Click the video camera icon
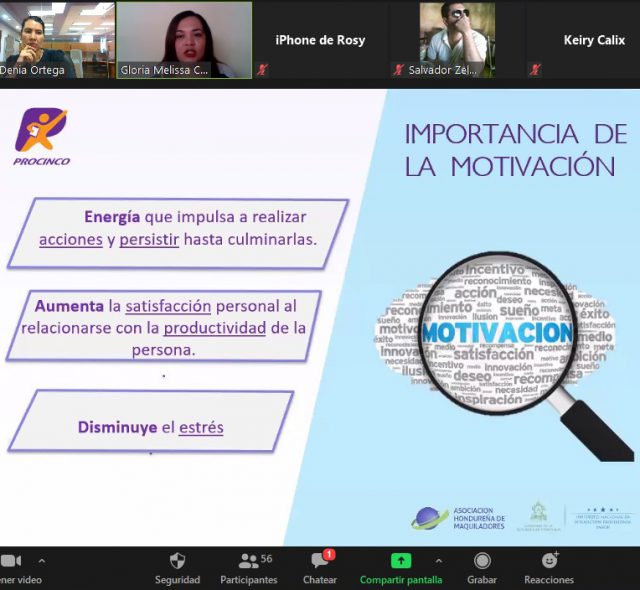 [10, 561]
